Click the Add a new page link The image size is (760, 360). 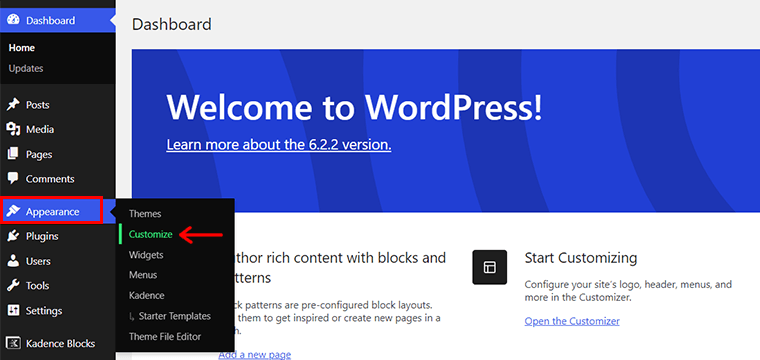[254, 355]
